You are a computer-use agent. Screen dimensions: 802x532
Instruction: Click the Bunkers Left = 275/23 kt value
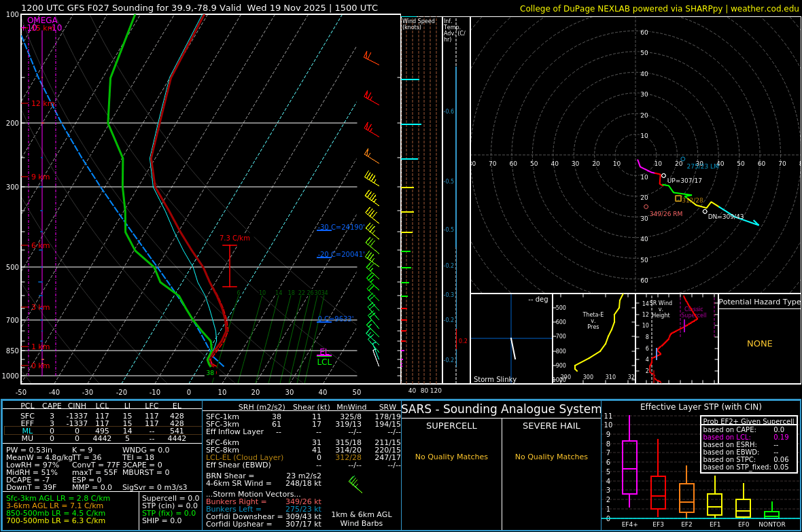[264, 509]
